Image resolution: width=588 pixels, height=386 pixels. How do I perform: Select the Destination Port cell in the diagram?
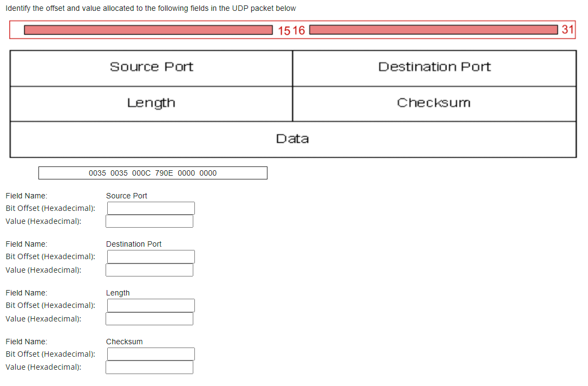pos(434,67)
